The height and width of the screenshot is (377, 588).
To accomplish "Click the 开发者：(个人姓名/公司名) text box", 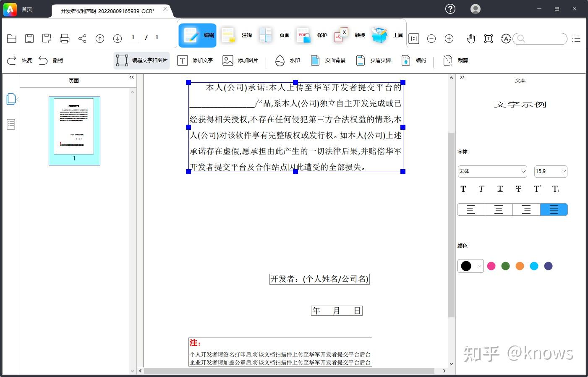I will coord(319,279).
